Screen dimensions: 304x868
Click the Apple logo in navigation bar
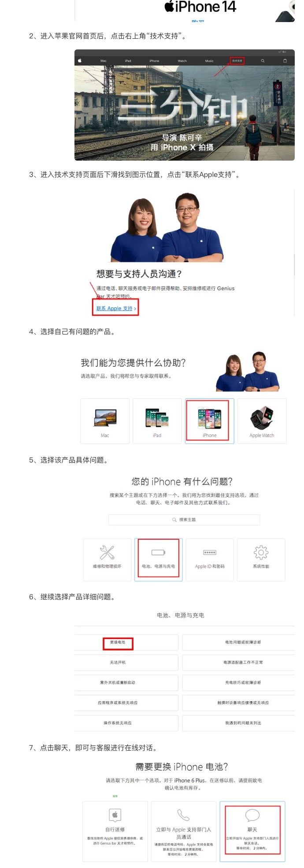[80, 61]
